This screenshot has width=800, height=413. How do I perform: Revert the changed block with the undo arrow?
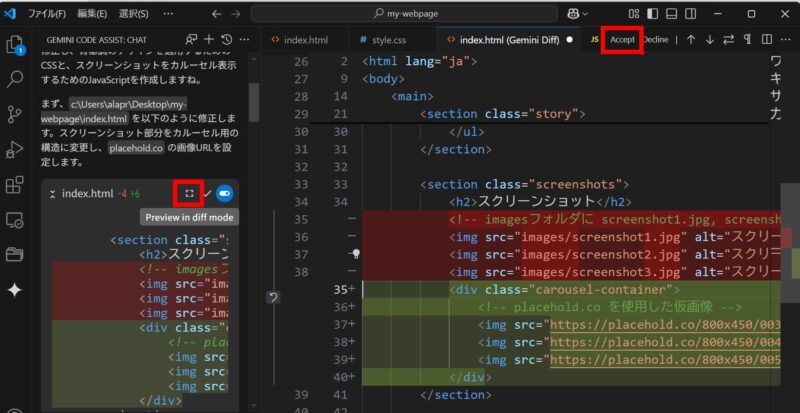coord(273,298)
